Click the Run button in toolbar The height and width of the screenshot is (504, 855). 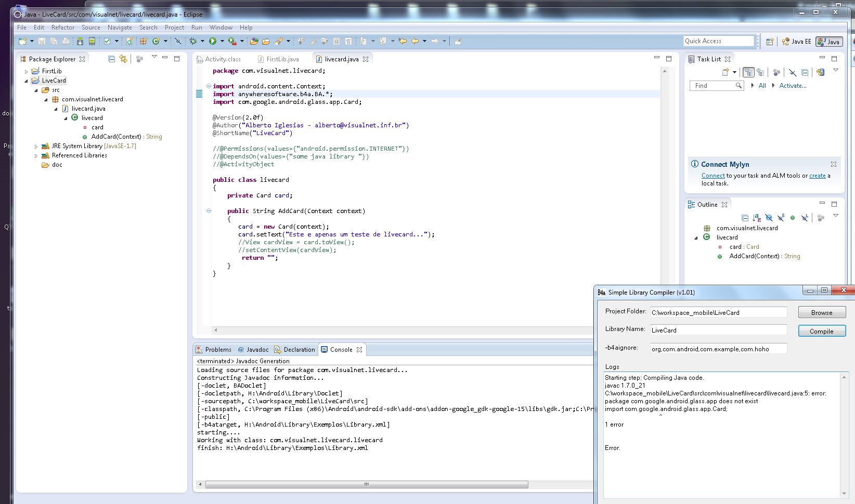213,41
